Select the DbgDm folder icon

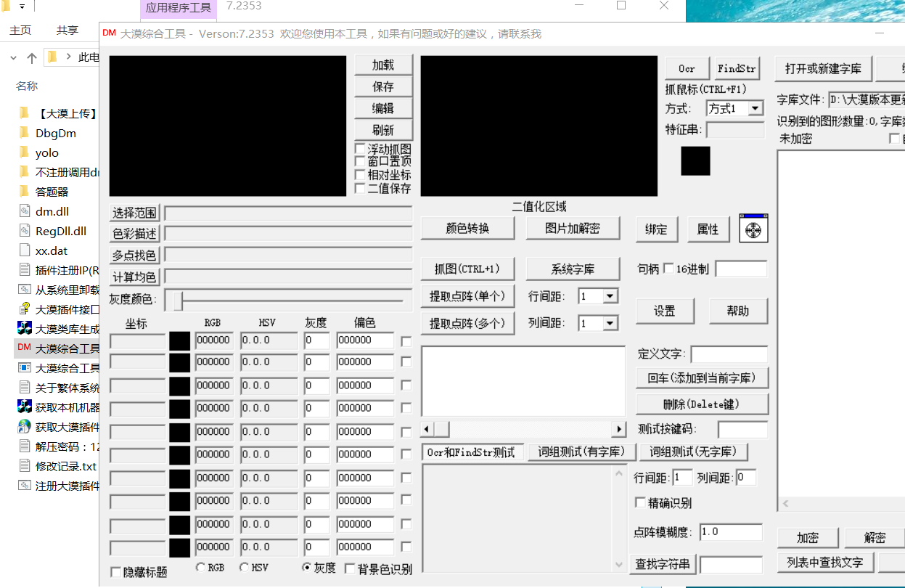click(x=24, y=133)
